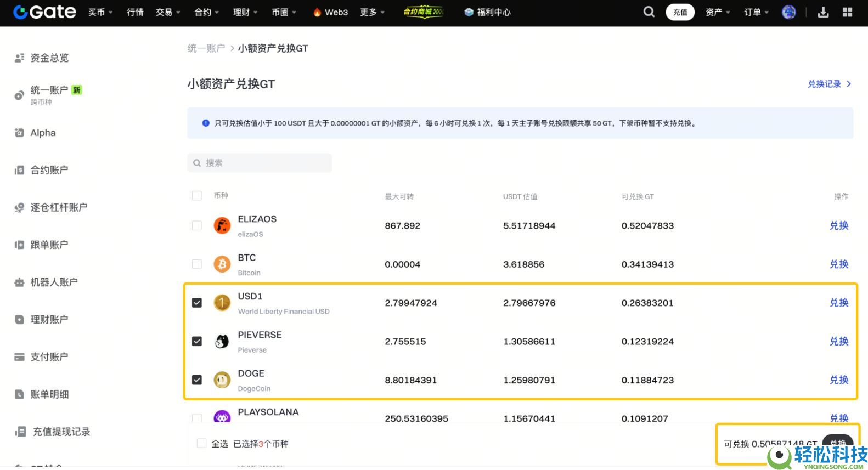Toggle the 全选 checkbox at bottom

(202, 443)
